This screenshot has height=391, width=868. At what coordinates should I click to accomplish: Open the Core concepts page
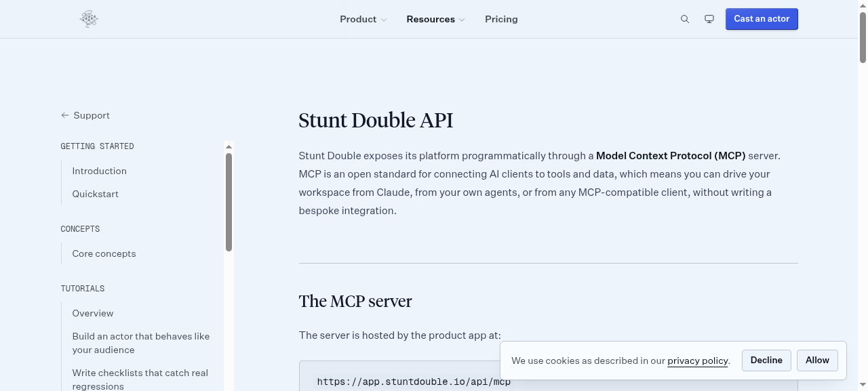tap(104, 253)
